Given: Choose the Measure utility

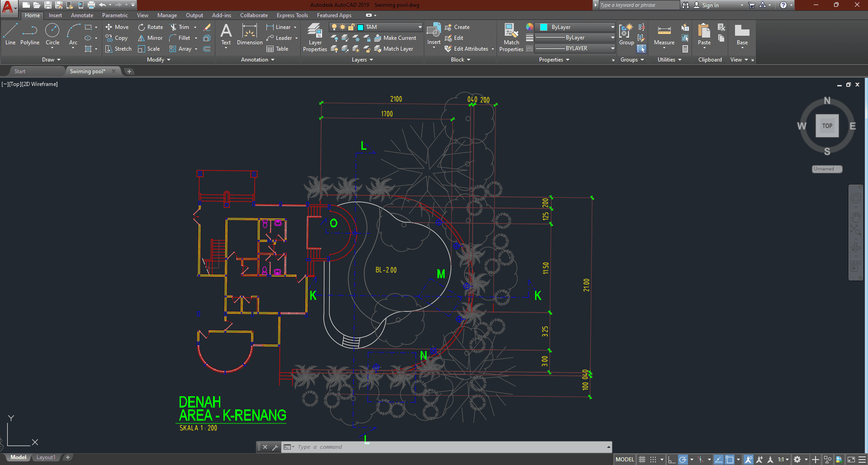Looking at the screenshot, I should pyautogui.click(x=664, y=35).
